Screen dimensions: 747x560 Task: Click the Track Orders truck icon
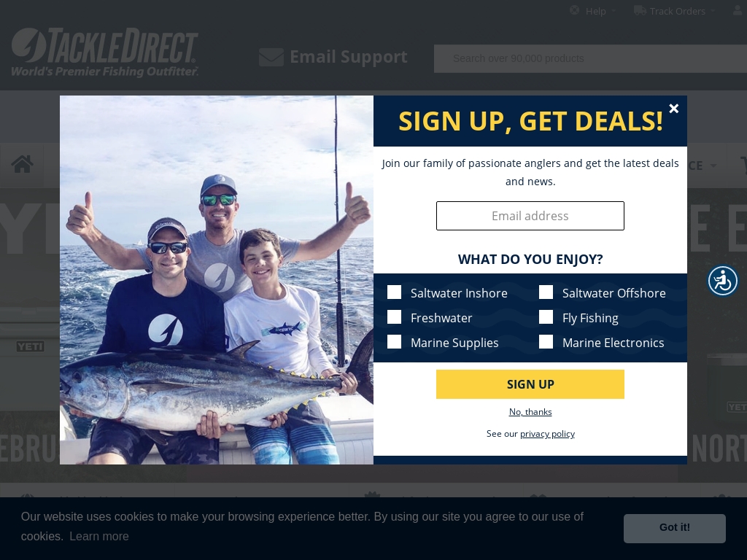coord(640,10)
